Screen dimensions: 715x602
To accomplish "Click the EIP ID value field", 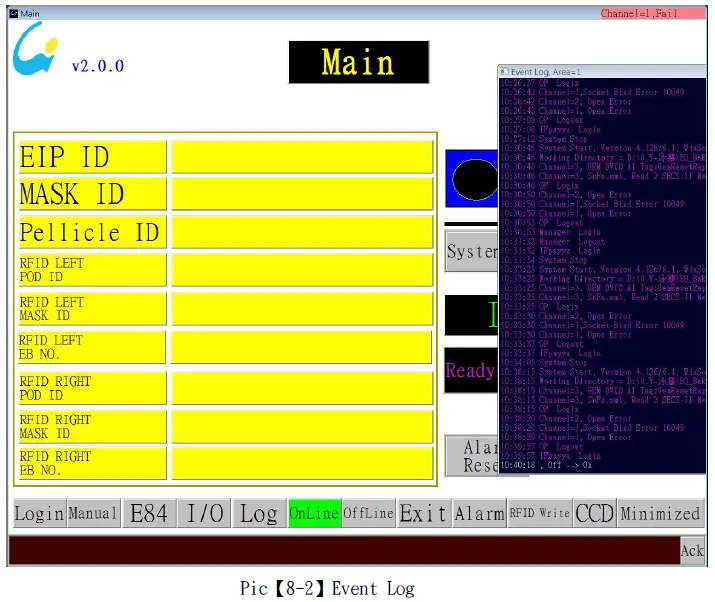I will (x=302, y=157).
